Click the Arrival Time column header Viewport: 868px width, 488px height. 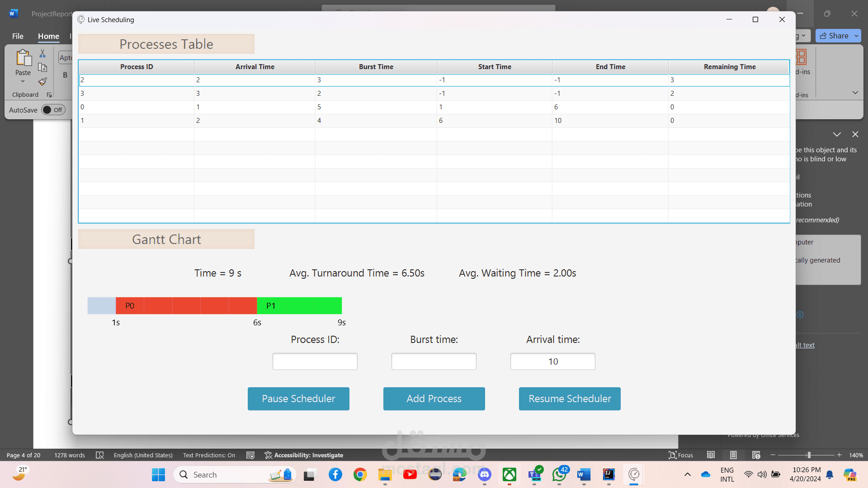255,67
